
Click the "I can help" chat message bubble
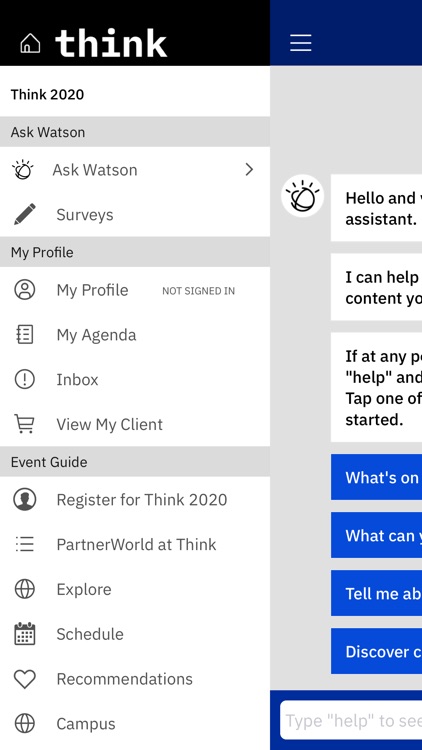pos(377,287)
